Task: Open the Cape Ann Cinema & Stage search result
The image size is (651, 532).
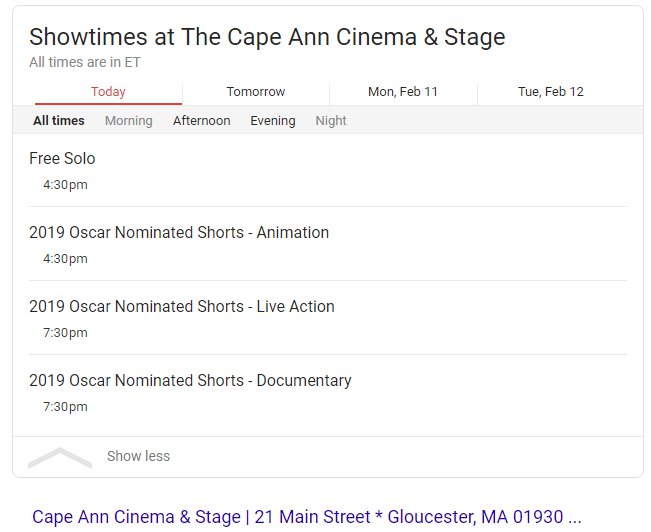Action: [306, 517]
